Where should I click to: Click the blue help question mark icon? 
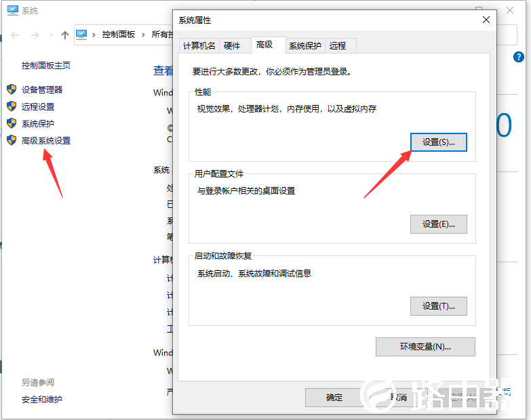(x=519, y=57)
